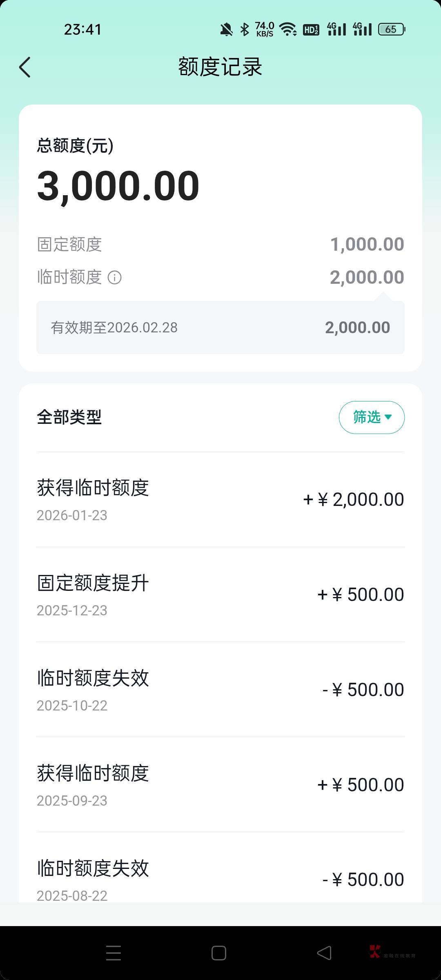Tap the 有效期至2026.02.28 validity row
The width and height of the screenshot is (441, 980).
pyautogui.click(x=220, y=327)
